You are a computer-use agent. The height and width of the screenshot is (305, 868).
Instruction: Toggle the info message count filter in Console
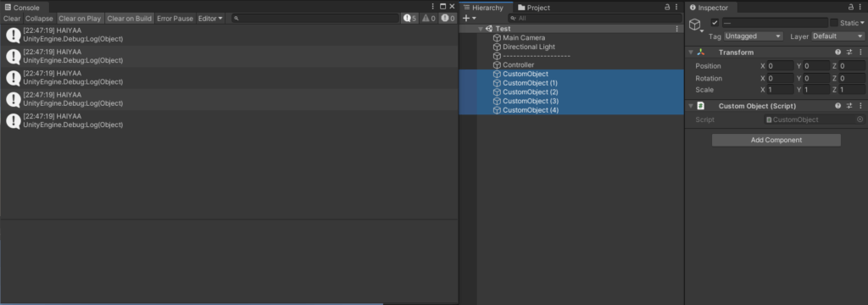pyautogui.click(x=409, y=19)
